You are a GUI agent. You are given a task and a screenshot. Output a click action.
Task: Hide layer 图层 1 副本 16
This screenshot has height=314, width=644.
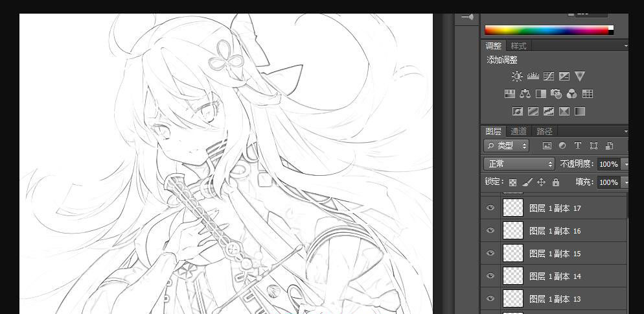click(x=490, y=230)
